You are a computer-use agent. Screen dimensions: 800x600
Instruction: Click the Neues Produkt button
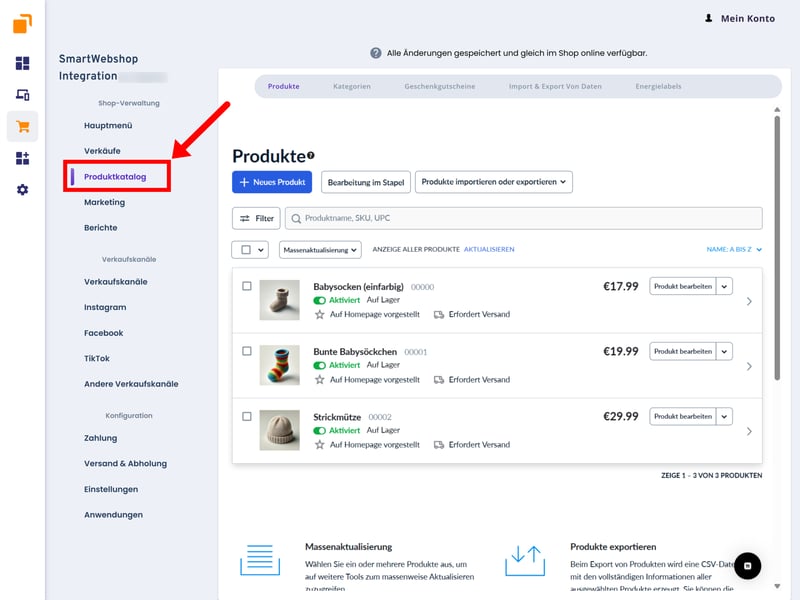click(x=272, y=182)
